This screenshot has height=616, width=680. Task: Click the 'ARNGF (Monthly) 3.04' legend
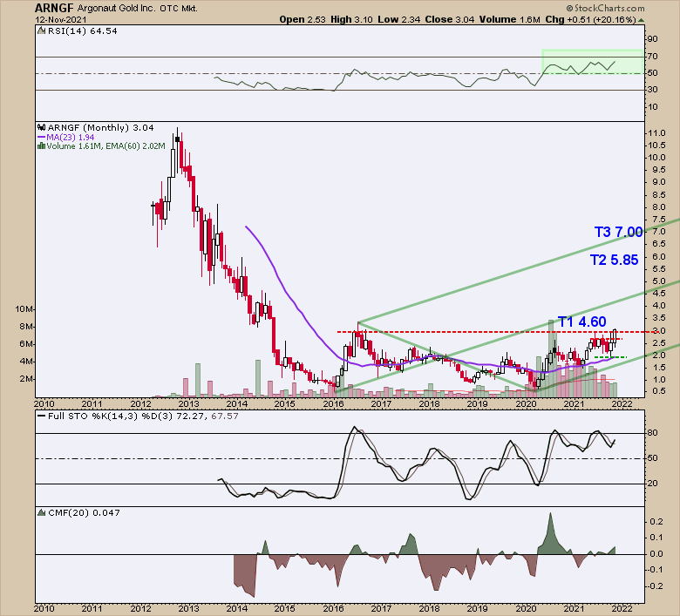[100, 127]
